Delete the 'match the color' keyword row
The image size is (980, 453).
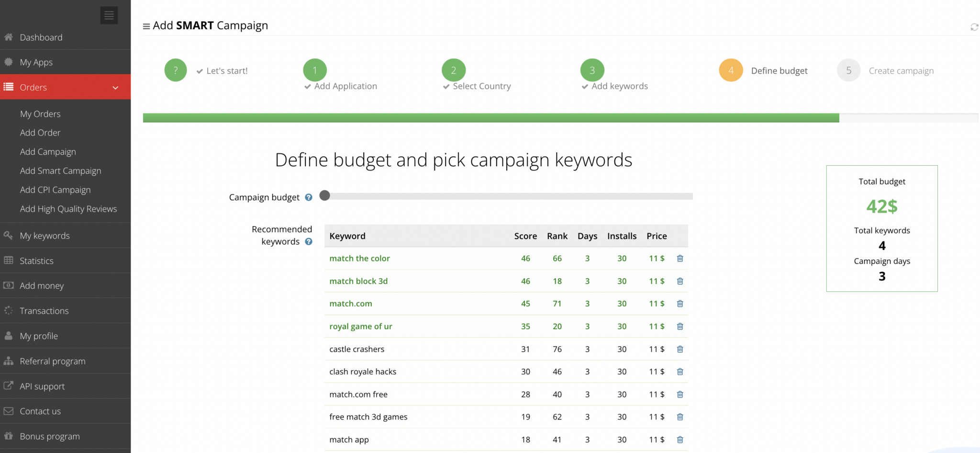click(680, 259)
